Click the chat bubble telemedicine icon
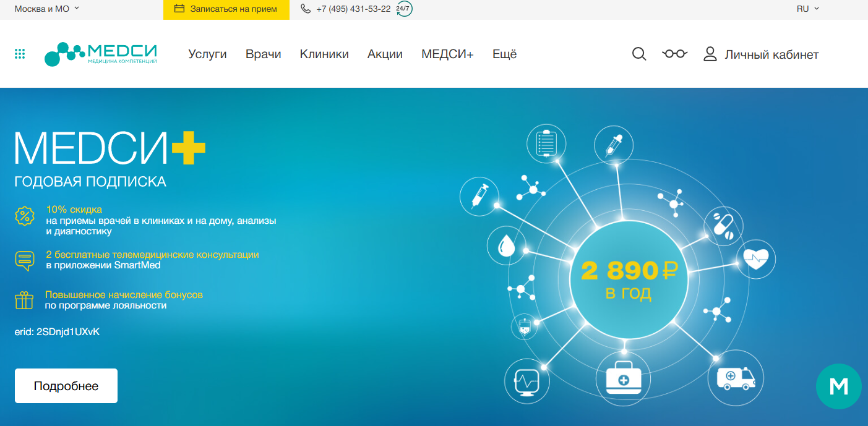The width and height of the screenshot is (868, 426). pyautogui.click(x=24, y=260)
